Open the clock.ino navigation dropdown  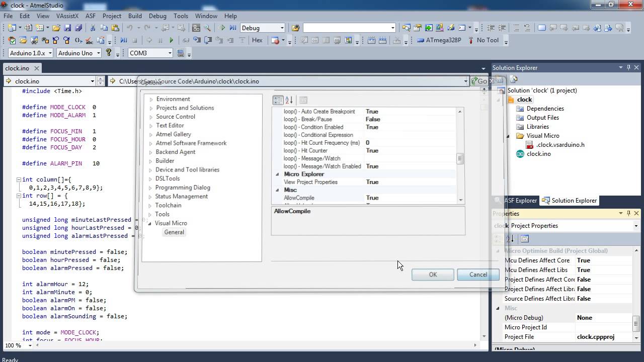click(x=92, y=81)
